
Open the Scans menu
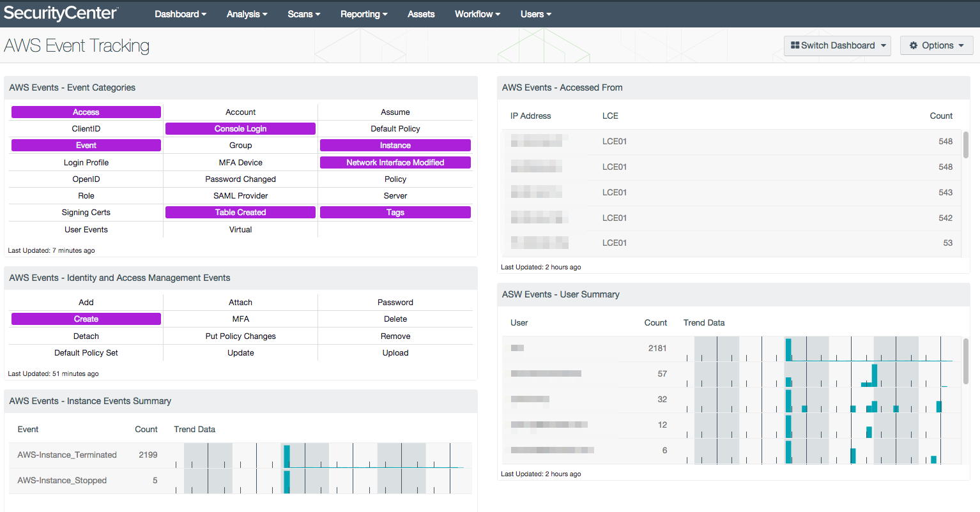click(303, 14)
